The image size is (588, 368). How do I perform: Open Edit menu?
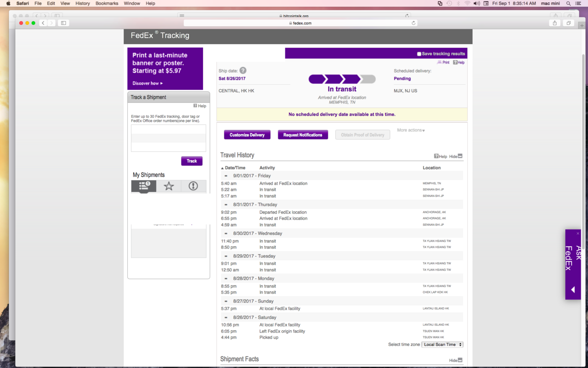tap(51, 3)
